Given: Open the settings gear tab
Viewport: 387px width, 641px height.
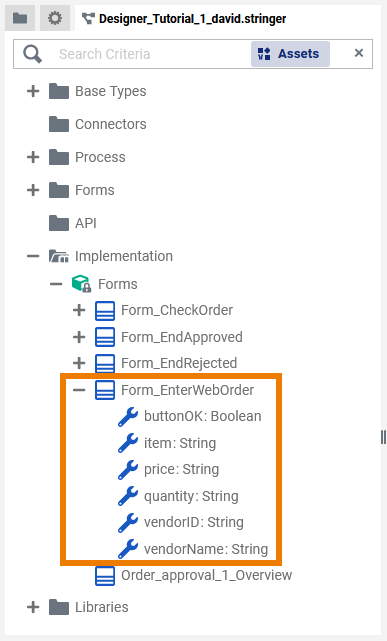Looking at the screenshot, I should 55,18.
